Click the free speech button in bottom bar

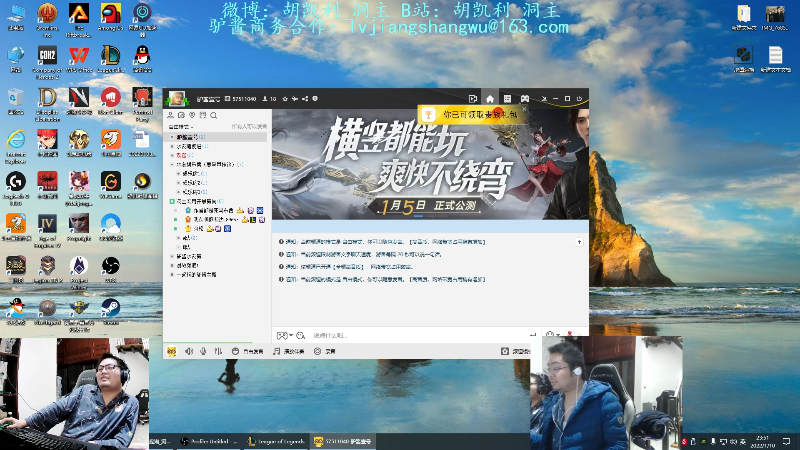pos(247,352)
